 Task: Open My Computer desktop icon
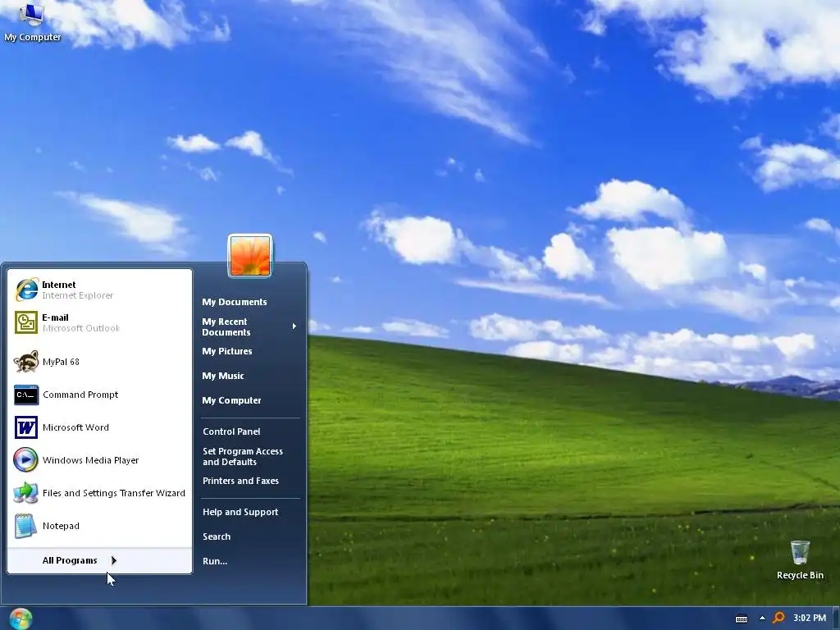(32, 14)
